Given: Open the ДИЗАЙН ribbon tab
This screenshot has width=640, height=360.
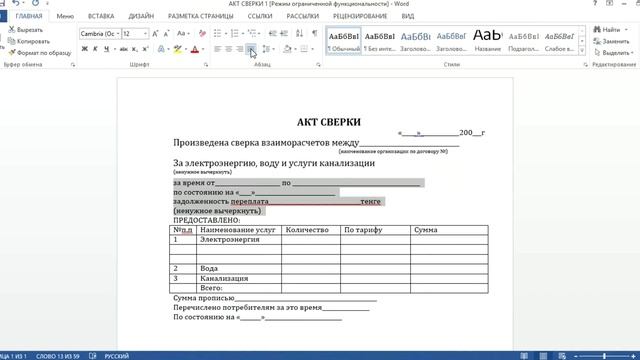Looking at the screenshot, I should [x=141, y=16].
